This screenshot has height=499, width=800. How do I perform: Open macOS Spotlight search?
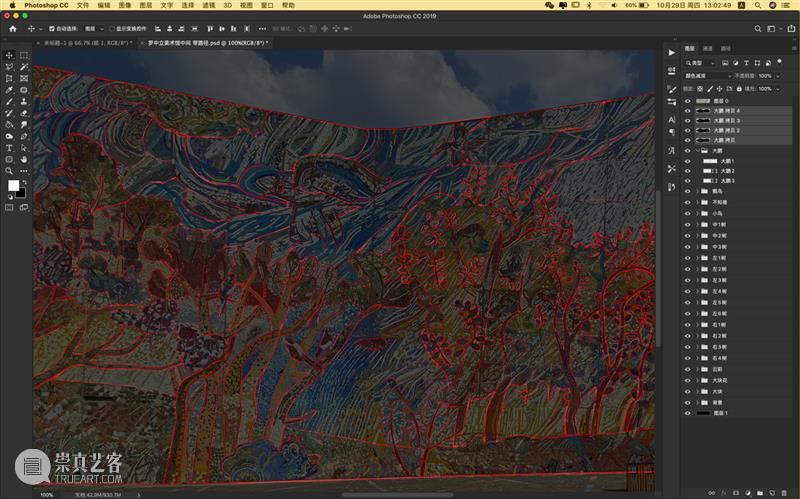click(x=758, y=5)
